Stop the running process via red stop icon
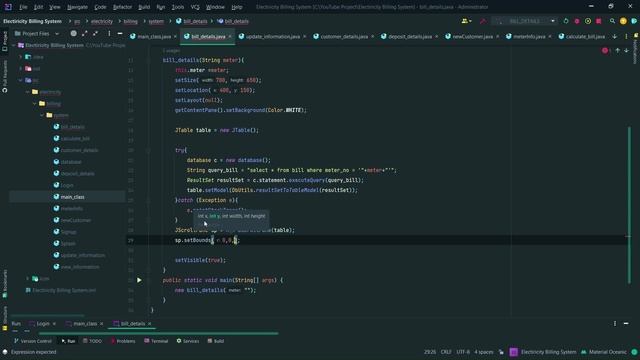The image size is (640, 360). (x=599, y=21)
